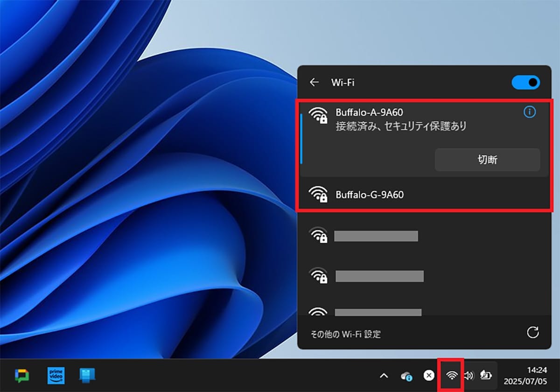Show hidden tray icons chevron
560x392 pixels.
pos(384,375)
